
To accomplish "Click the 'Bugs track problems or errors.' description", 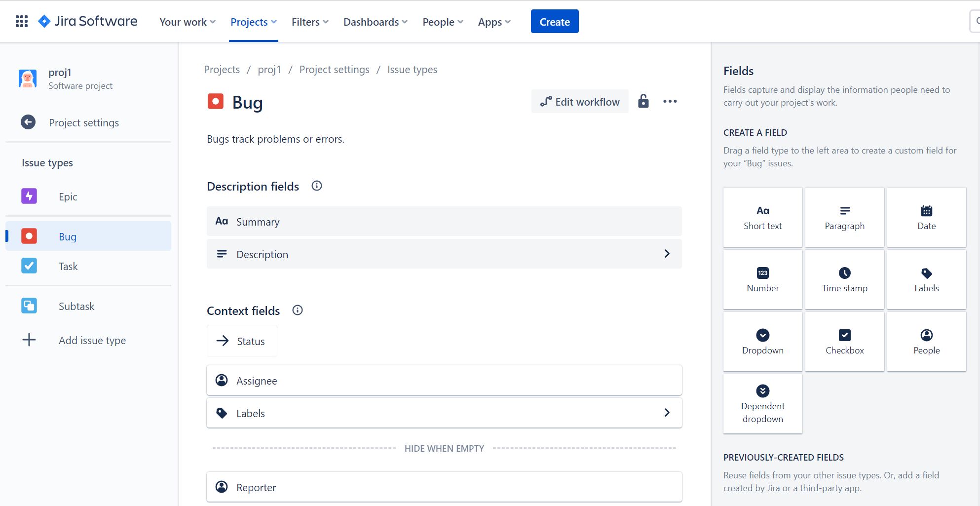I will pos(275,139).
